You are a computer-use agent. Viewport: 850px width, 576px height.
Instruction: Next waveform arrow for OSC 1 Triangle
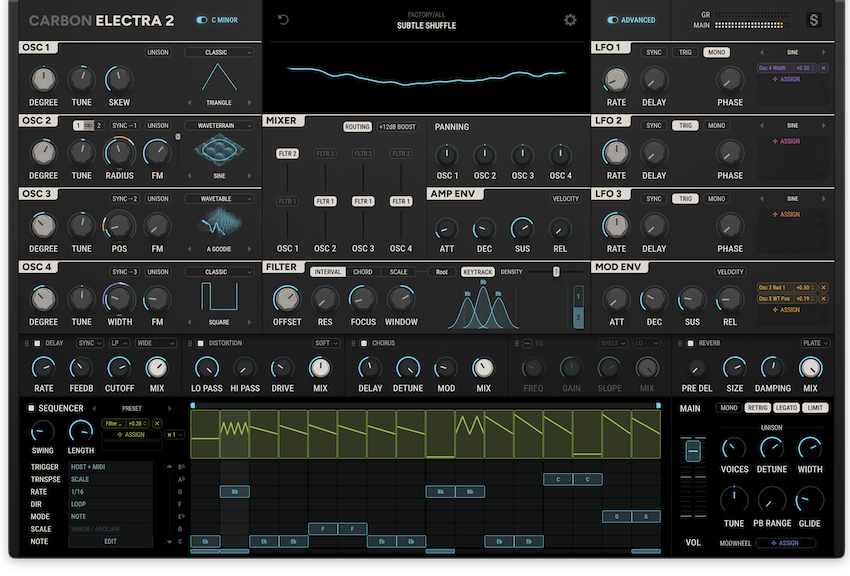point(249,102)
